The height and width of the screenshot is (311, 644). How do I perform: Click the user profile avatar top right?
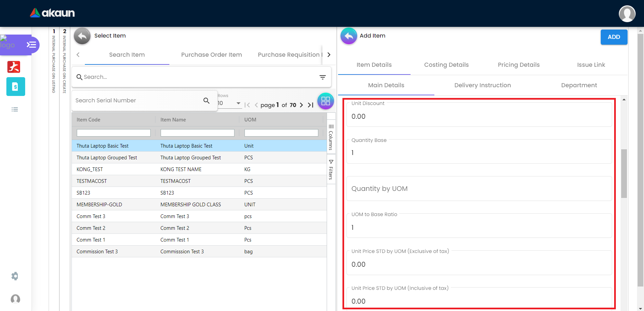tap(627, 14)
